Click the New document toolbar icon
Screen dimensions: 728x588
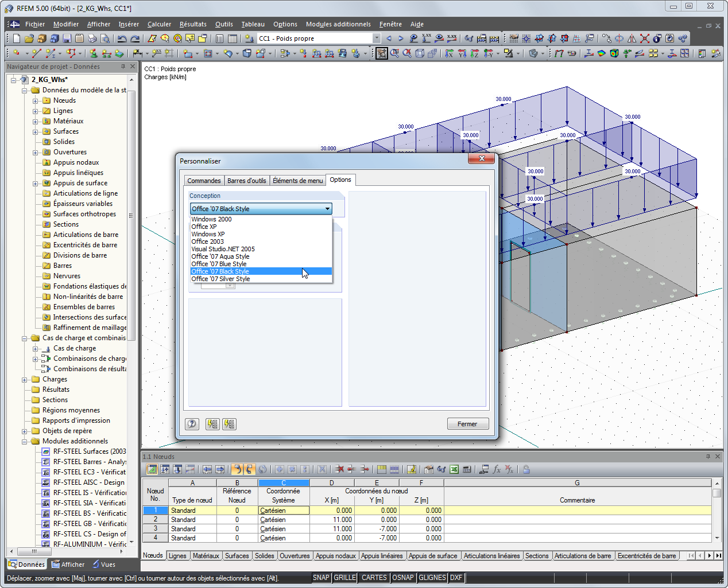click(x=17, y=38)
